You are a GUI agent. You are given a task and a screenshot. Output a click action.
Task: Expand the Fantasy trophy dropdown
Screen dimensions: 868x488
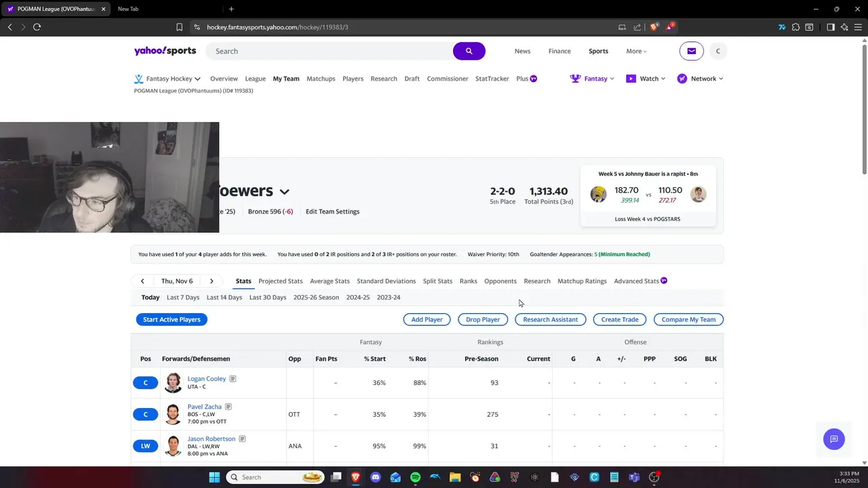tap(592, 79)
